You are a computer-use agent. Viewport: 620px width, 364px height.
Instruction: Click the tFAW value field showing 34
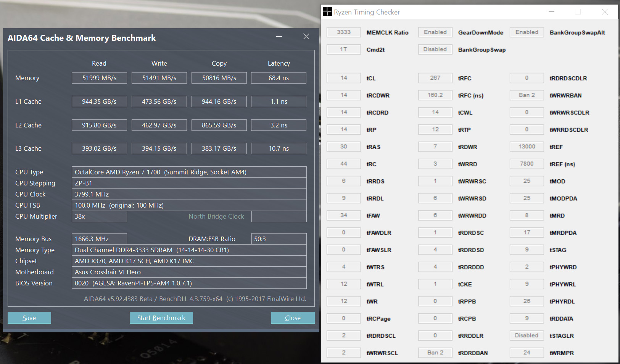pos(344,215)
